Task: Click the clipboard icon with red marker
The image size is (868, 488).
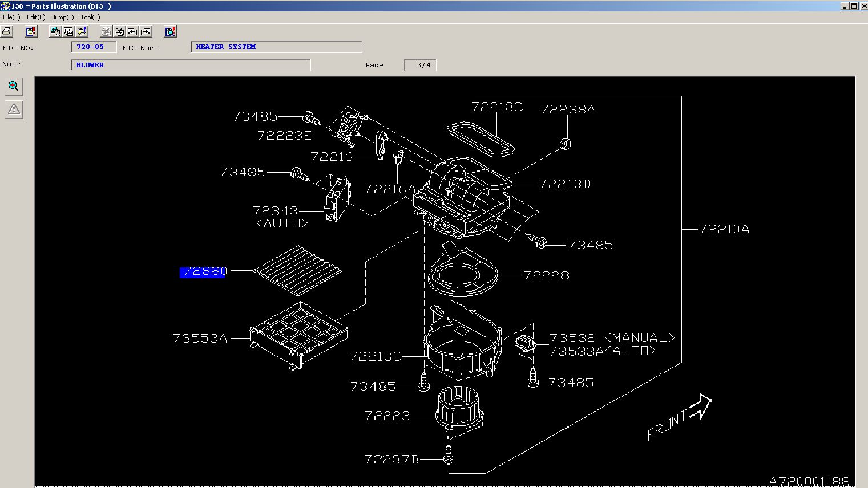Action: tap(31, 31)
